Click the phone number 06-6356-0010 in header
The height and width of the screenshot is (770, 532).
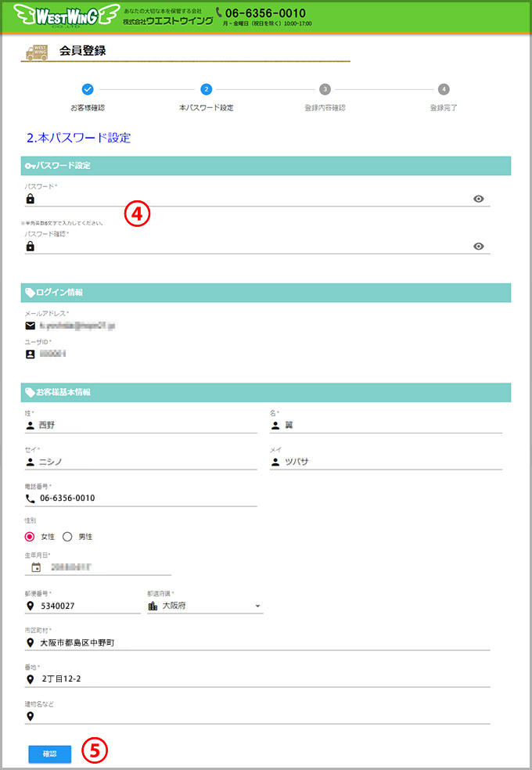pyautogui.click(x=265, y=13)
